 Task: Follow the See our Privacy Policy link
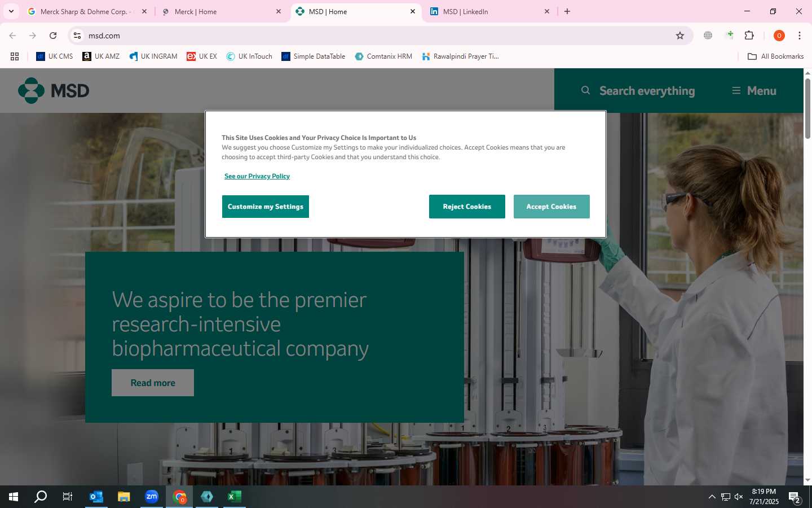pos(257,176)
